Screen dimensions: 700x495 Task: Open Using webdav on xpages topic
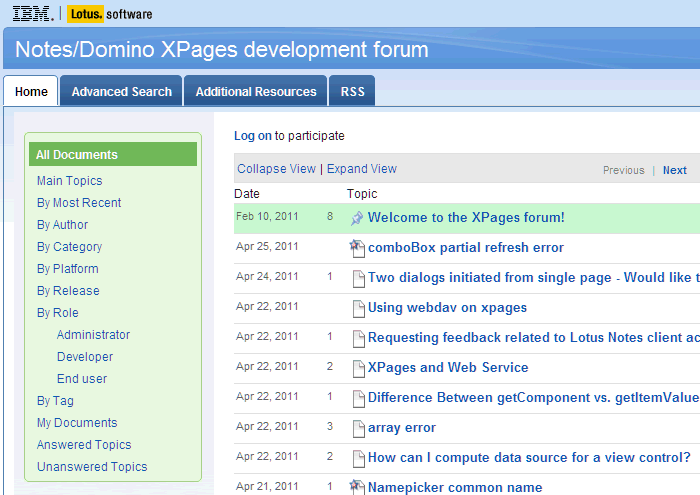coord(447,308)
